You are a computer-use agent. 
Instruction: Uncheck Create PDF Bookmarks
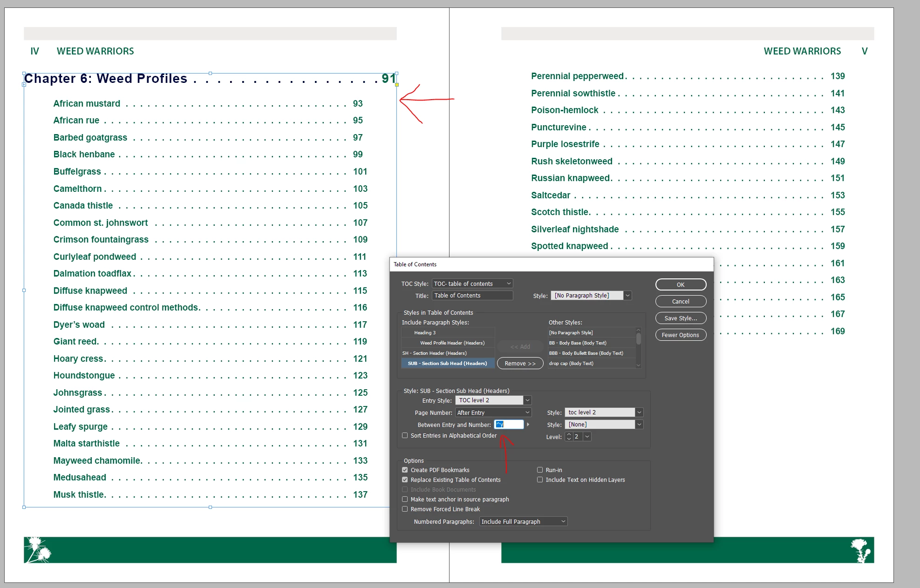(405, 470)
